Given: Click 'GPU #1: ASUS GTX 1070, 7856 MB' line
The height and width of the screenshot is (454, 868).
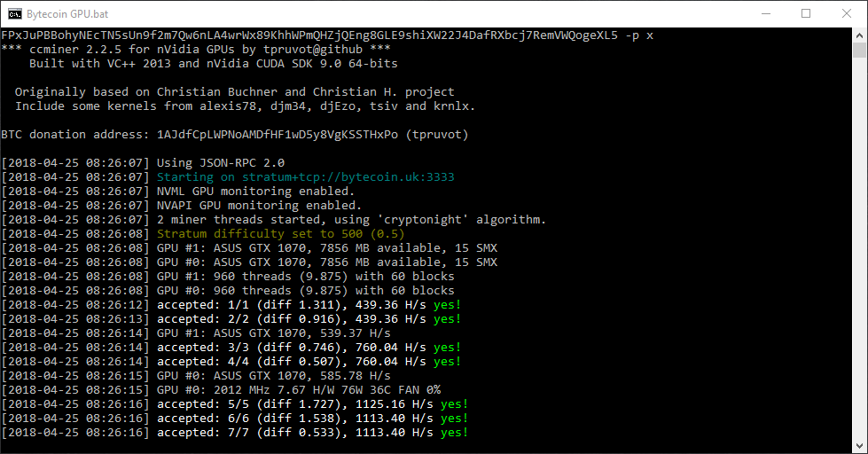Looking at the screenshot, I should click(x=249, y=248).
